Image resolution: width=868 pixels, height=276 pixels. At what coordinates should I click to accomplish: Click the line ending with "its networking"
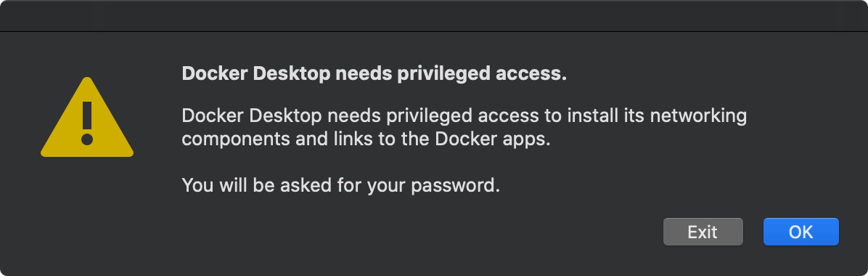(464, 115)
